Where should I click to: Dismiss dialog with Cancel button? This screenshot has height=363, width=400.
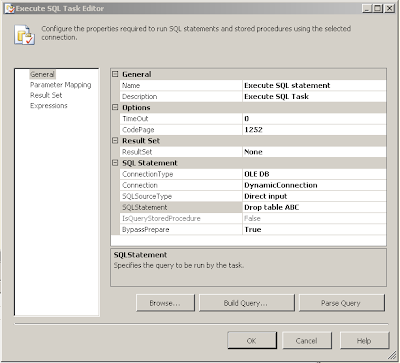click(307, 341)
